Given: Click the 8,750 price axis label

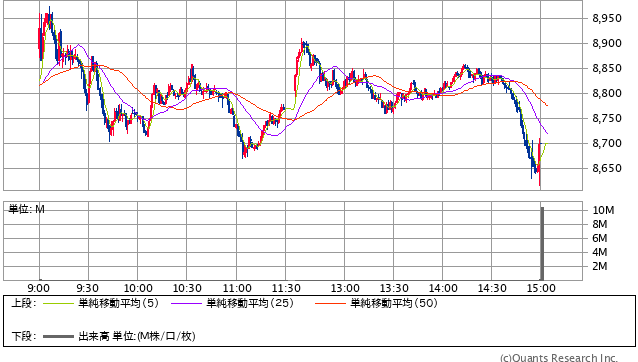Looking at the screenshot, I should click(607, 118).
